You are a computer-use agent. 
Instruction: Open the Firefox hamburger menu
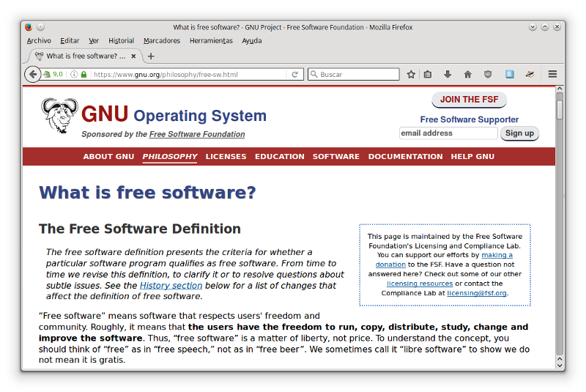click(x=552, y=74)
